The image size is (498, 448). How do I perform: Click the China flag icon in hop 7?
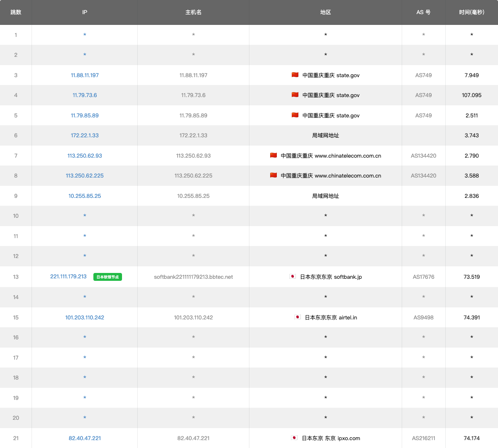(273, 156)
